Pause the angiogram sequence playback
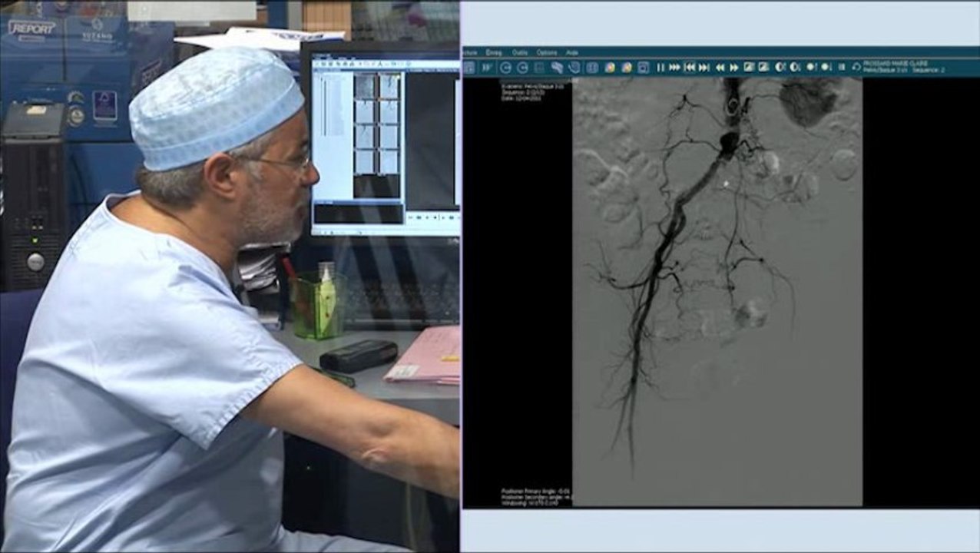 (x=660, y=68)
